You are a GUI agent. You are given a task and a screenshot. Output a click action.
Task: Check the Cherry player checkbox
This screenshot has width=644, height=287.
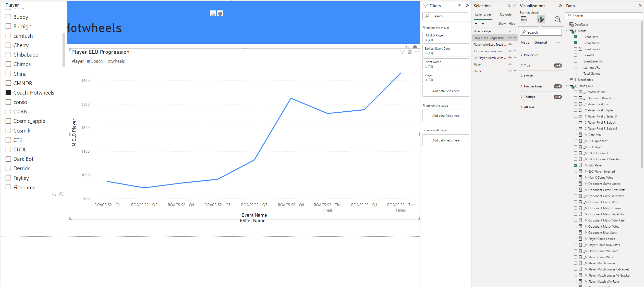(x=8, y=45)
